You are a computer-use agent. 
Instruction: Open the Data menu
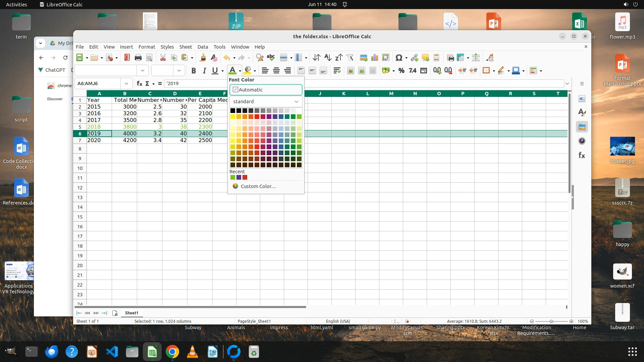tap(203, 47)
